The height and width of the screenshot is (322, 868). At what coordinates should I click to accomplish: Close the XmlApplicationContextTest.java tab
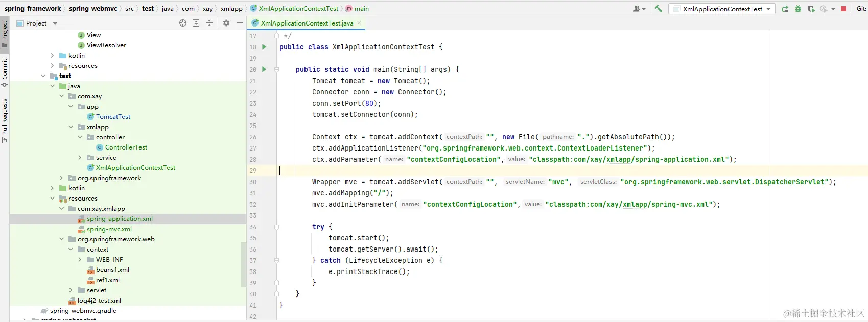point(359,23)
